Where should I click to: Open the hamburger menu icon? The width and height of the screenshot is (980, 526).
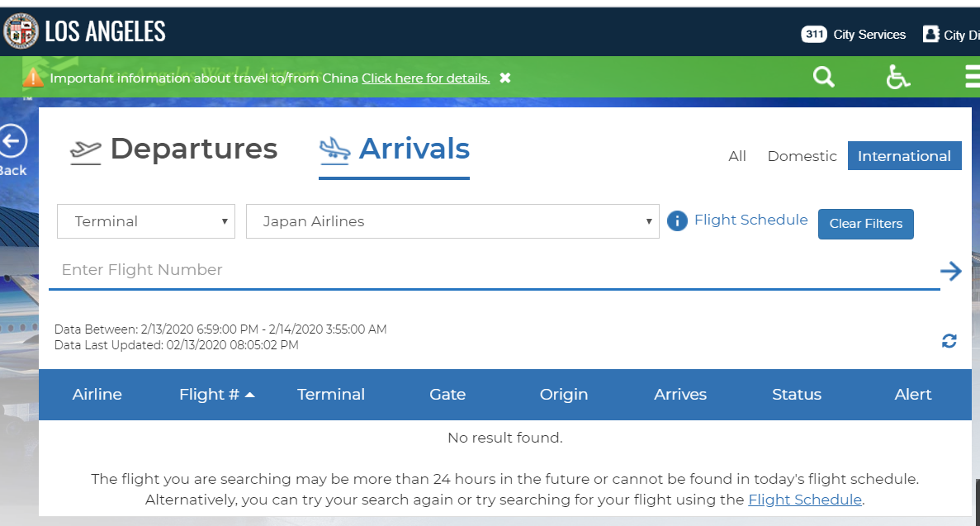click(973, 76)
